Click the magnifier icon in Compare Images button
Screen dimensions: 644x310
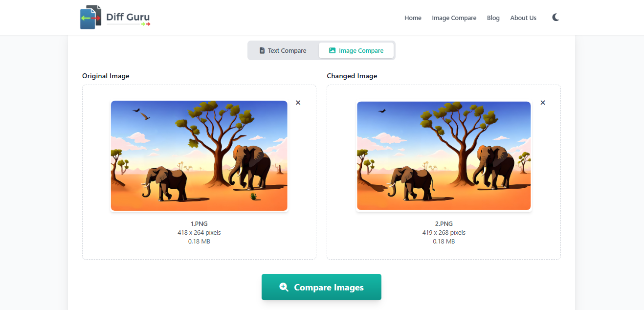(284, 287)
